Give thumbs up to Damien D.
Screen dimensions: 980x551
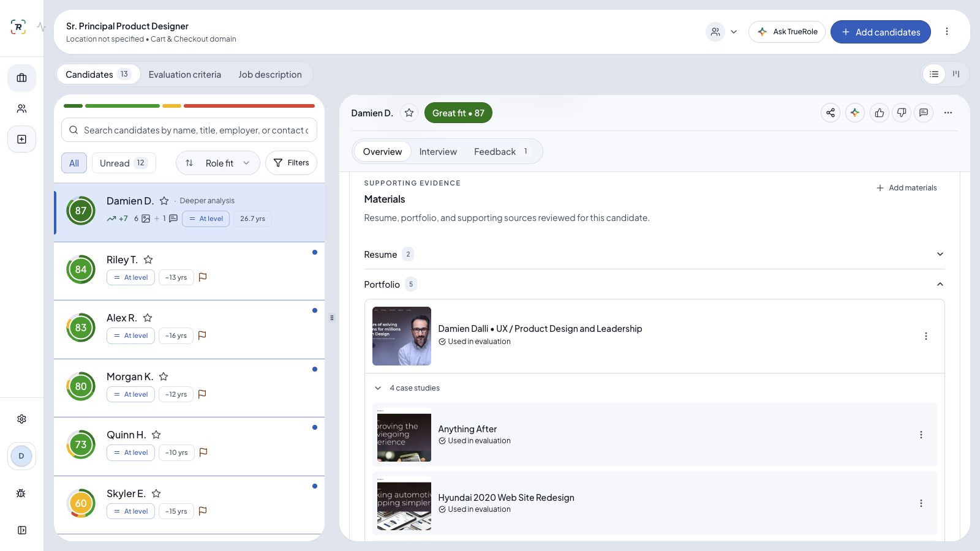(x=880, y=113)
